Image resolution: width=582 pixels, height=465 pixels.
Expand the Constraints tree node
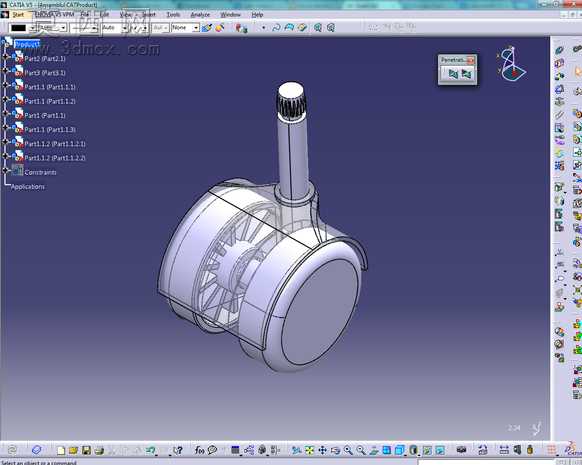[5, 170]
